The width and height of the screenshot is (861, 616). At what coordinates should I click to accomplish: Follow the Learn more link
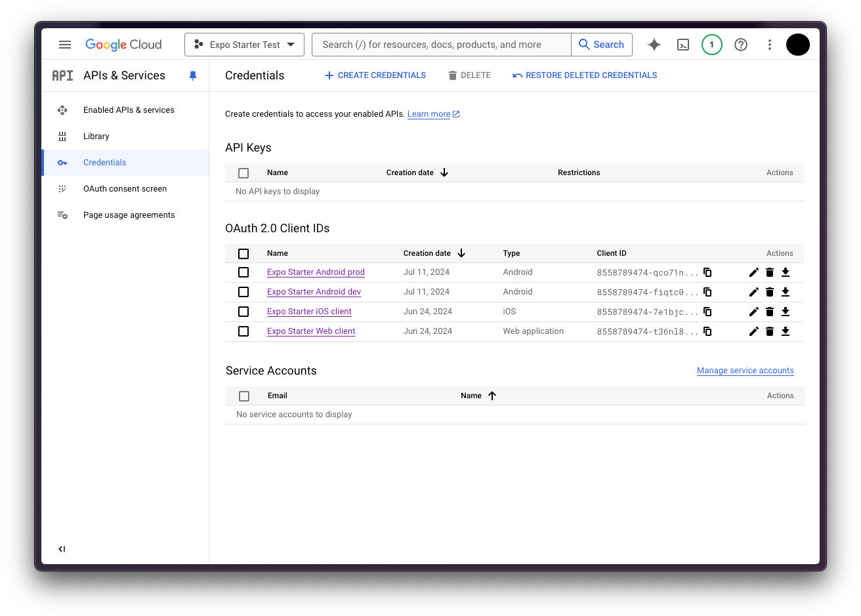click(x=433, y=114)
